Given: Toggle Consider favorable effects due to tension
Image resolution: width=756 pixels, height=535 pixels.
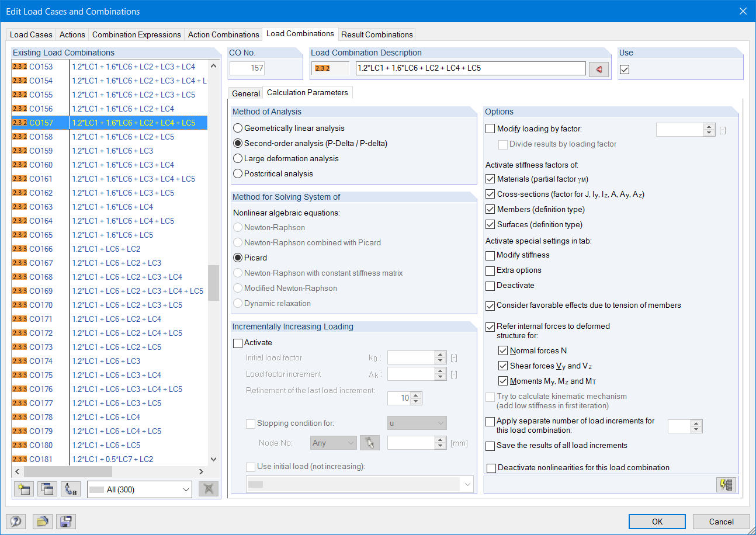Looking at the screenshot, I should pos(490,305).
